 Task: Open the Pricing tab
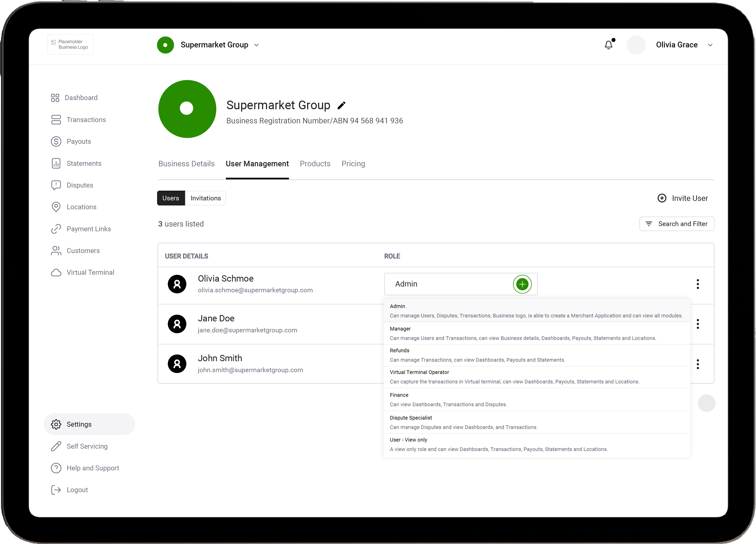tap(353, 164)
